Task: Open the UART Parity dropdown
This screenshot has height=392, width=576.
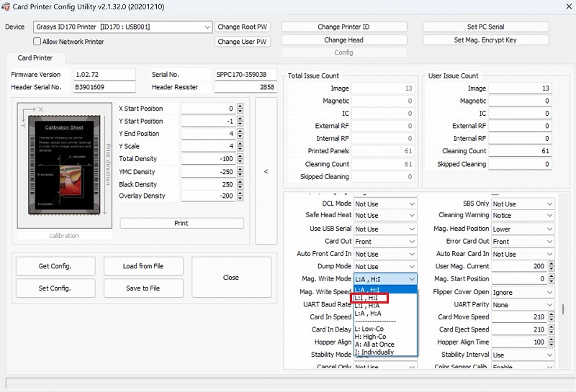Action: coord(523,305)
